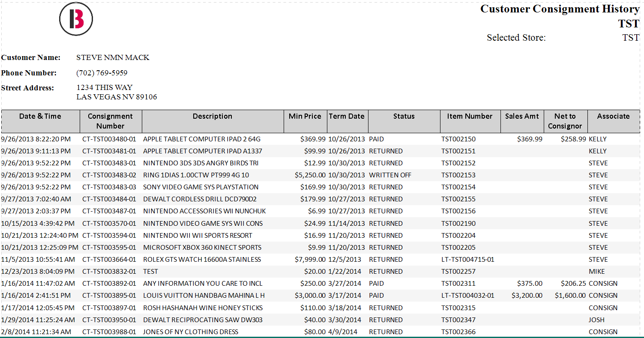Image resolution: width=644 pixels, height=338 pixels.
Task: Click term date 3/18/2014
Action: click(x=345, y=308)
